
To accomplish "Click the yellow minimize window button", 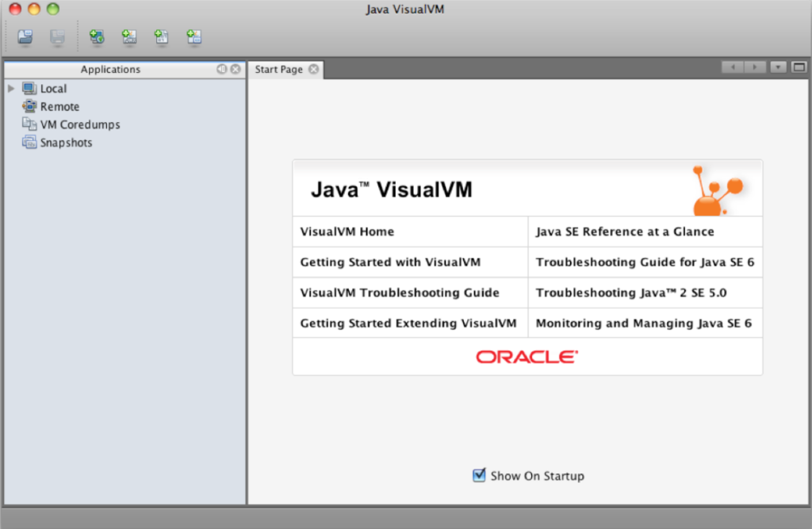I will [33, 9].
